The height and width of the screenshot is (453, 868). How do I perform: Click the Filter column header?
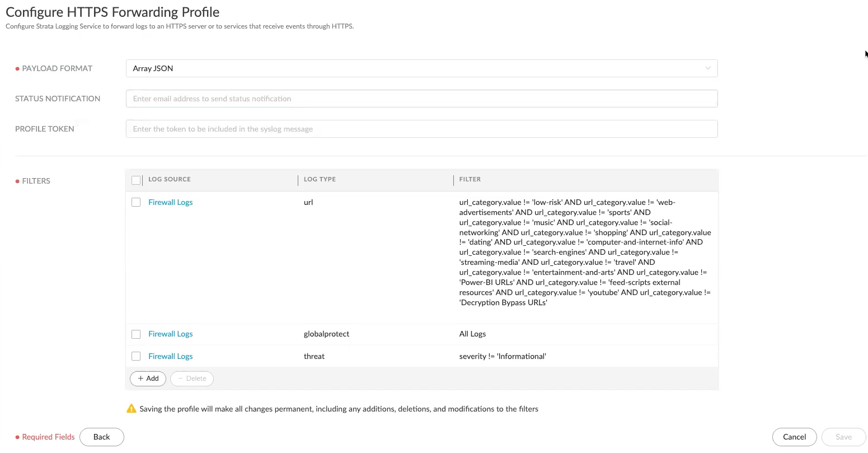[470, 179]
